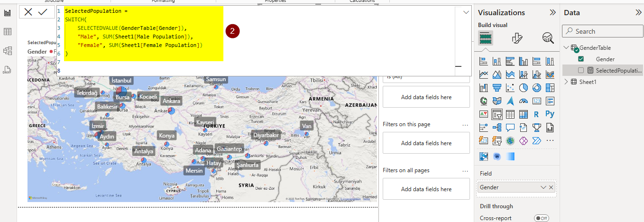This screenshot has height=222, width=644.
Task: Select the Area chart visual
Action: [x=497, y=74]
